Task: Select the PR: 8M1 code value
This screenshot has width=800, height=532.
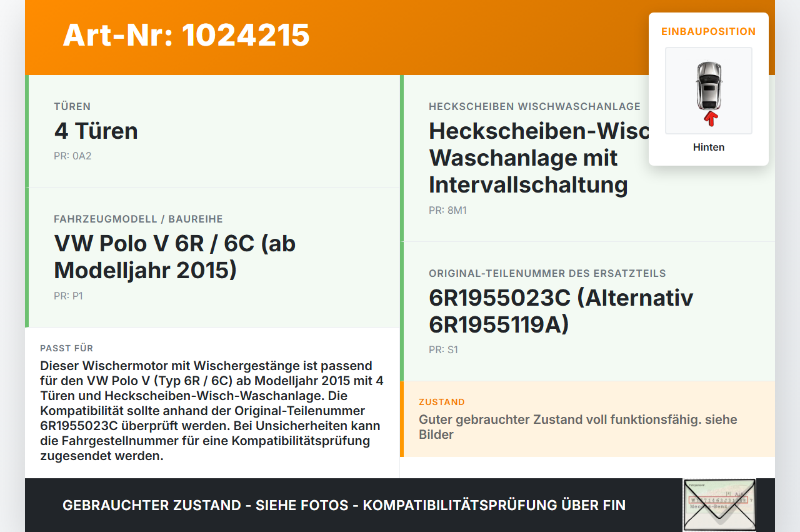Action: point(447,211)
